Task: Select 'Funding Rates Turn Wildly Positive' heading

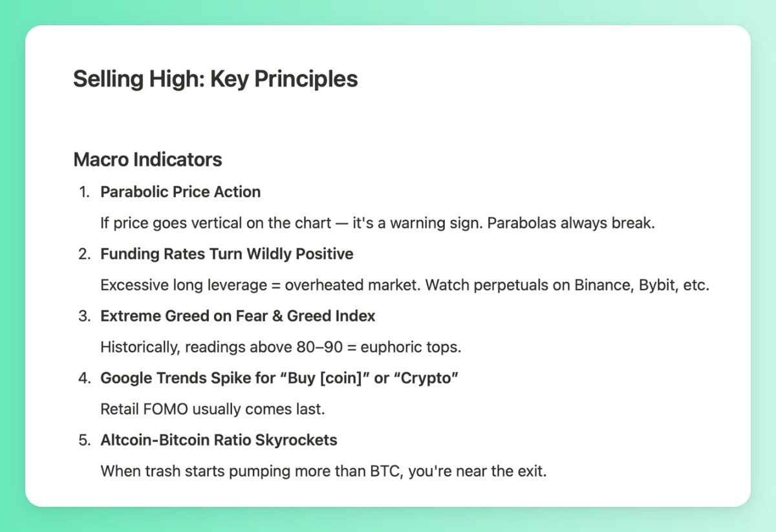Action: click(227, 254)
